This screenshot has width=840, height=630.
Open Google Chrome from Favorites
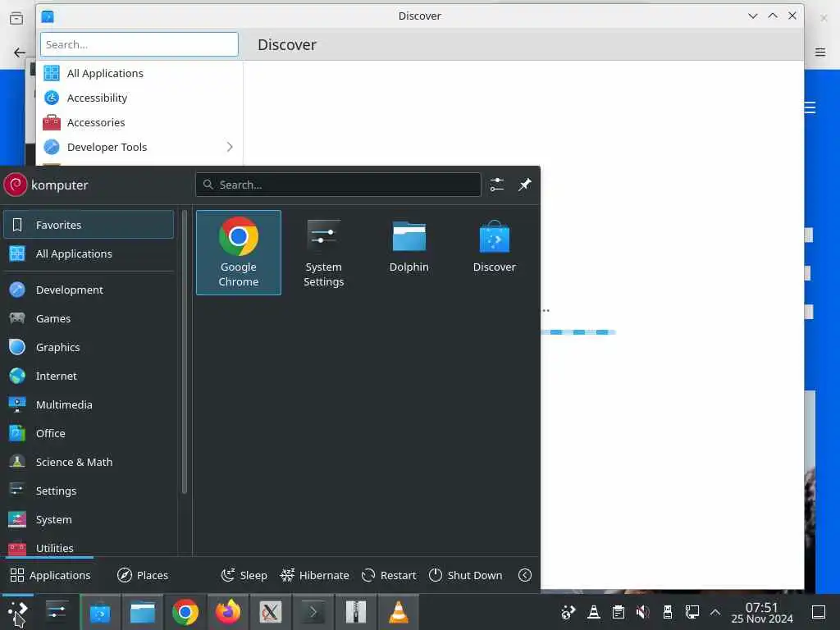click(239, 253)
